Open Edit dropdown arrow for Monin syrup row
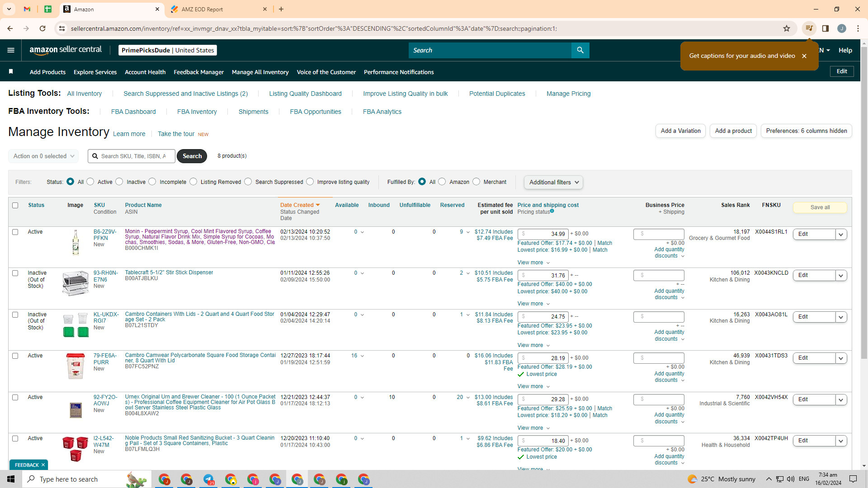 (x=841, y=234)
